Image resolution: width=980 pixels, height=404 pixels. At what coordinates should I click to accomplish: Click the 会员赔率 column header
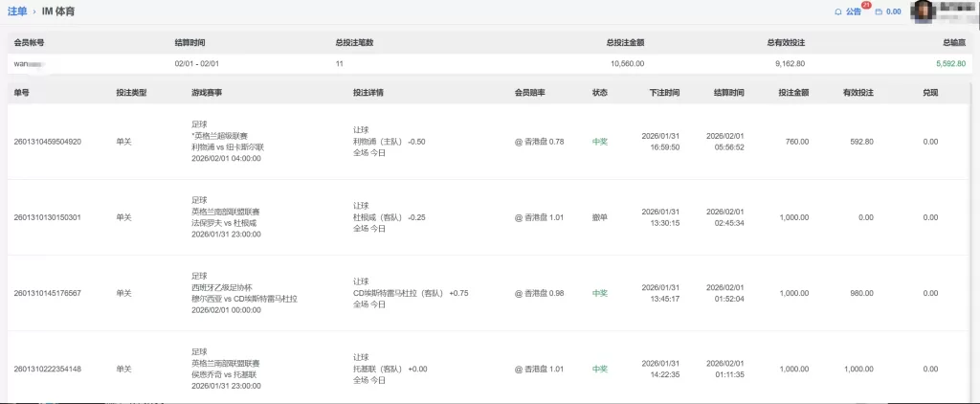529,93
